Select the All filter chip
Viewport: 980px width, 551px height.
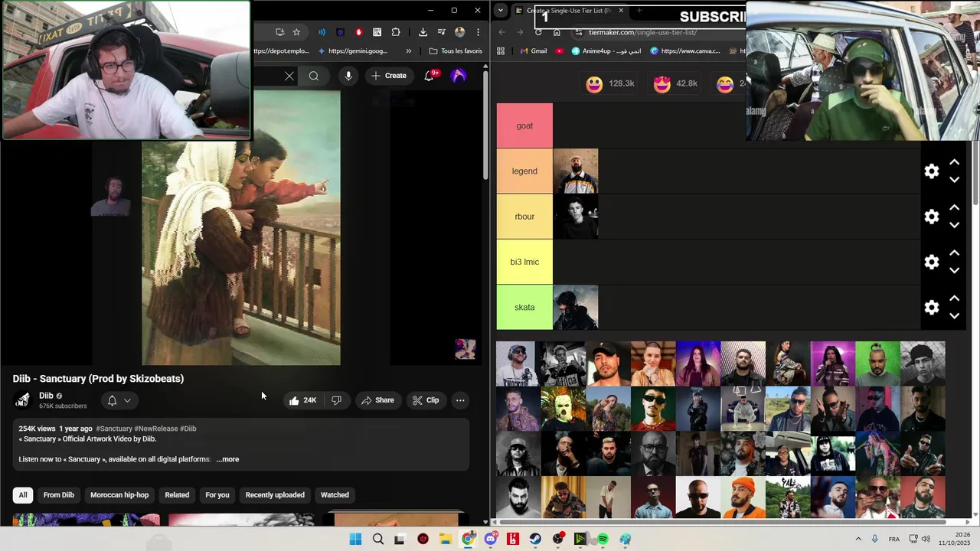point(23,495)
